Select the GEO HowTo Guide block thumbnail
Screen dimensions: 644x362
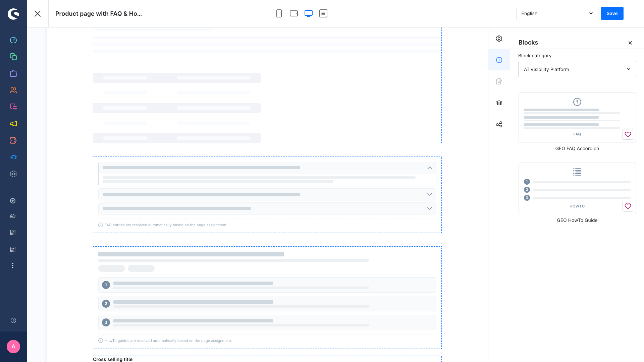pyautogui.click(x=577, y=188)
